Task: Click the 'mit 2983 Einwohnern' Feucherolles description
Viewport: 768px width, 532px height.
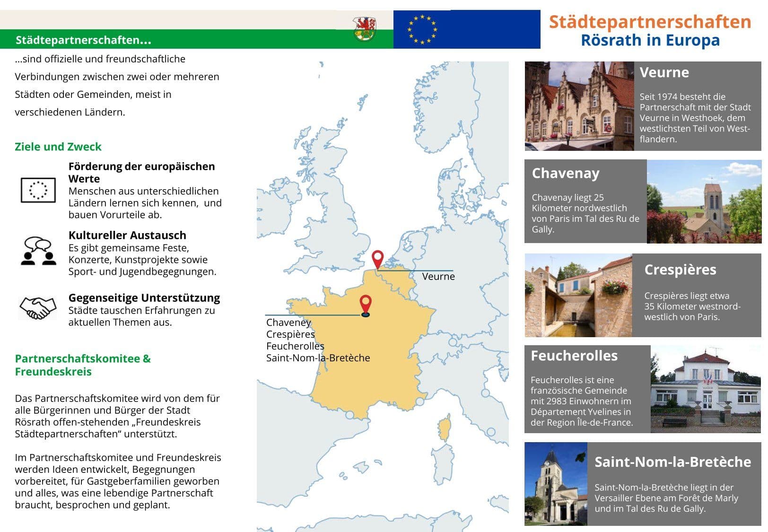Action: pyautogui.click(x=582, y=401)
